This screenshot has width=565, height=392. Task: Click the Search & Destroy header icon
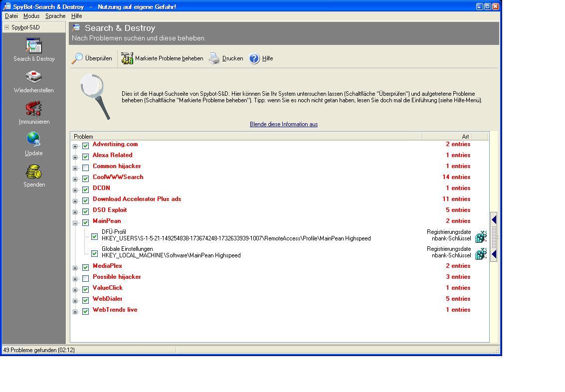(76, 28)
